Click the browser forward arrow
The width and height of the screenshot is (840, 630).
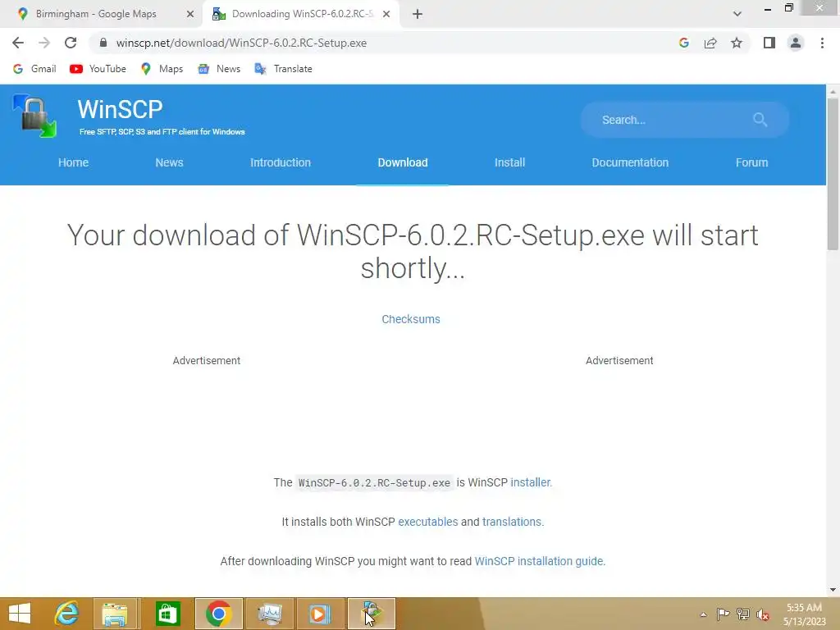(44, 43)
